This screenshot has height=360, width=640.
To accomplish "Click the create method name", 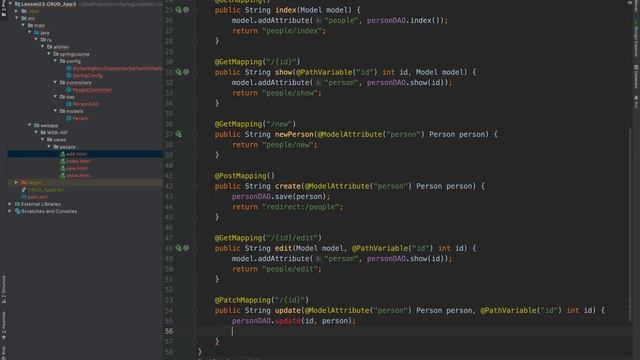I will tap(287, 186).
